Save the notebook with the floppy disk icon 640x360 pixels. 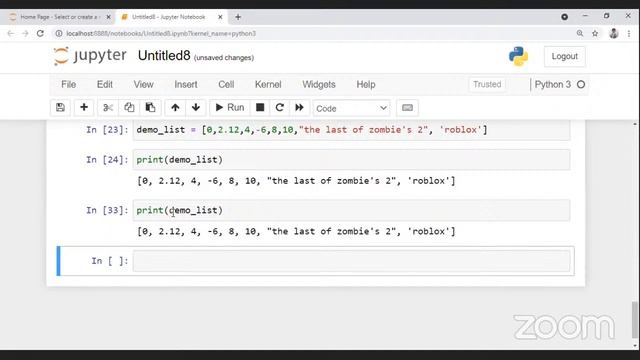(x=60, y=108)
